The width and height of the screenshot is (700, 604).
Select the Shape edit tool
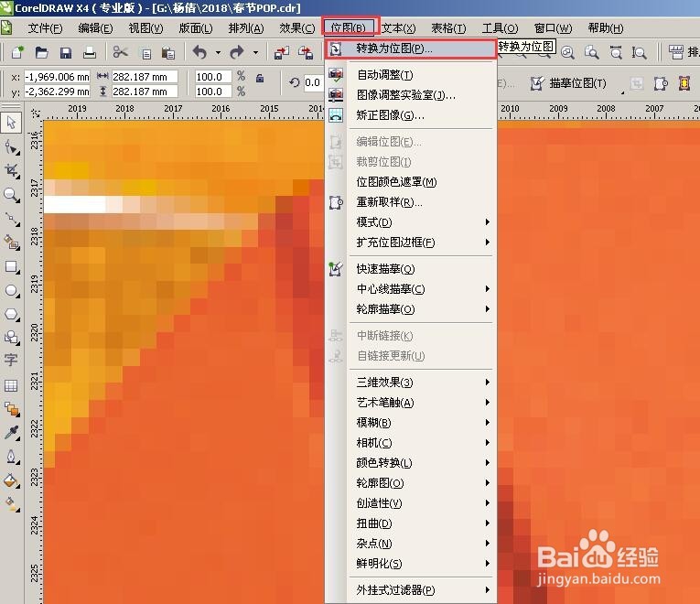(x=11, y=146)
